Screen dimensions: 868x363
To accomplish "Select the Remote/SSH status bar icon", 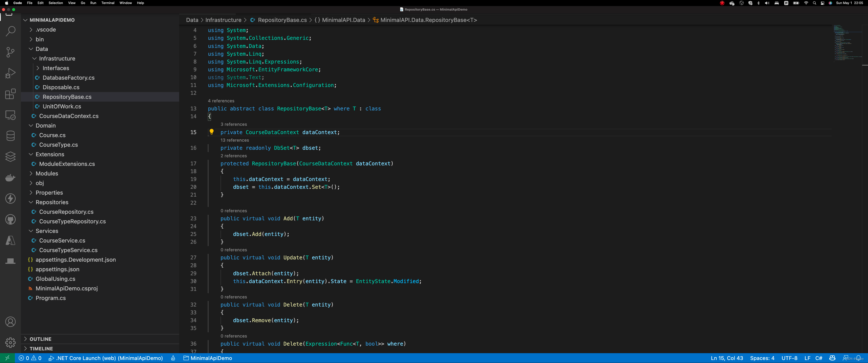I will coord(7,358).
